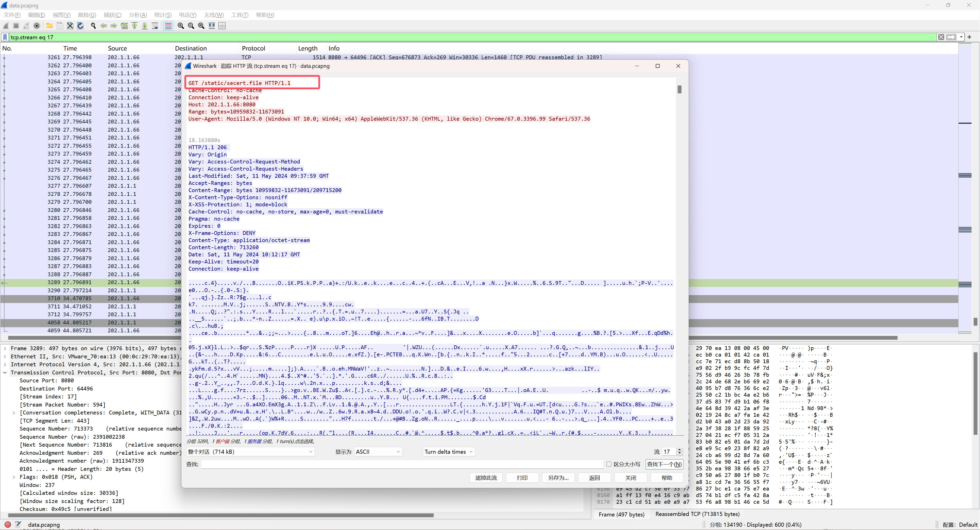
Task: Zoom in on the packet list
Action: [181, 26]
